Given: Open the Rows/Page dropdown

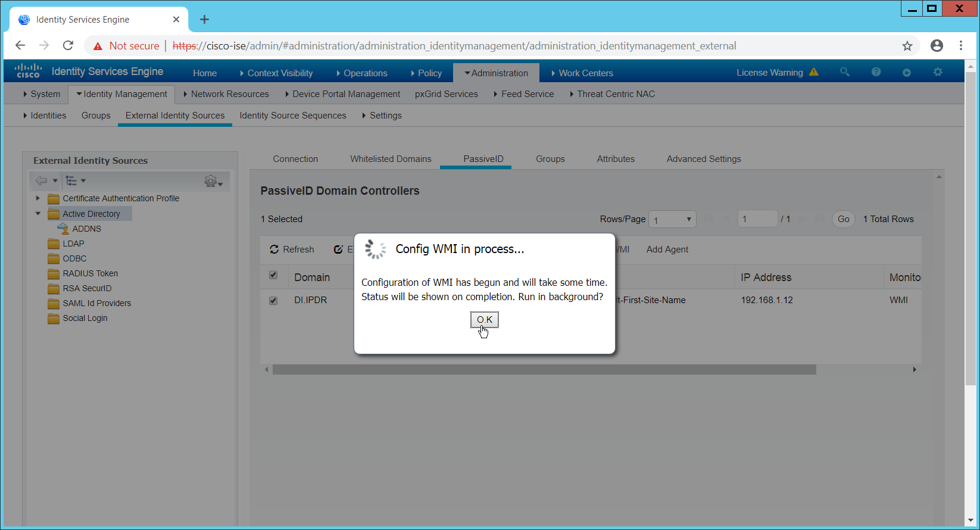Looking at the screenshot, I should (672, 220).
